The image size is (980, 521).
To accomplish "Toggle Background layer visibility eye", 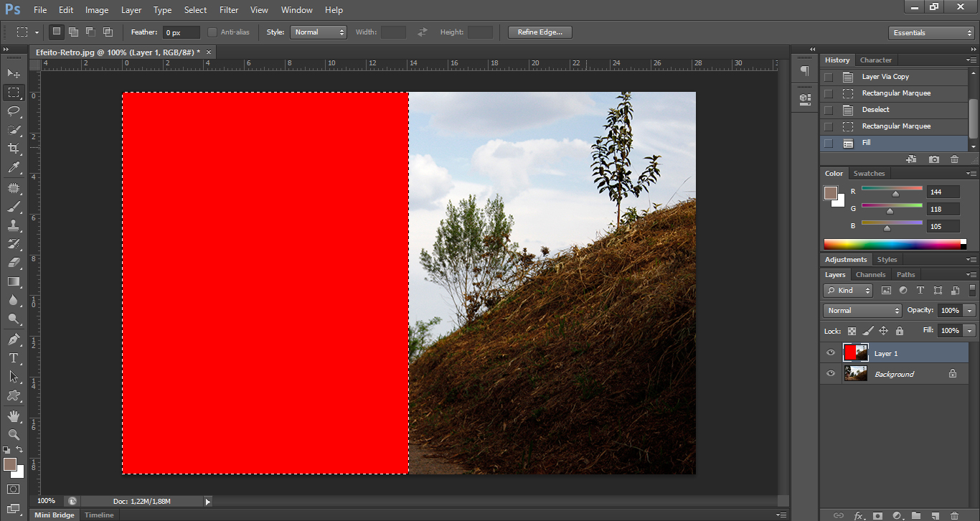I will coord(831,374).
